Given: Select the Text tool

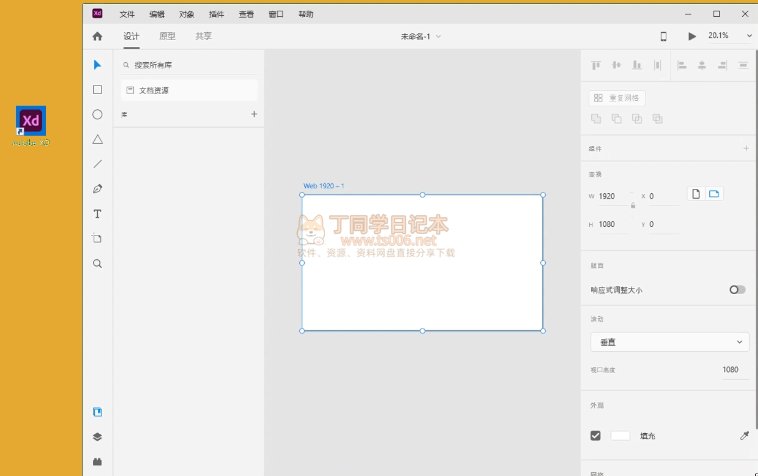Looking at the screenshot, I should coord(97,214).
